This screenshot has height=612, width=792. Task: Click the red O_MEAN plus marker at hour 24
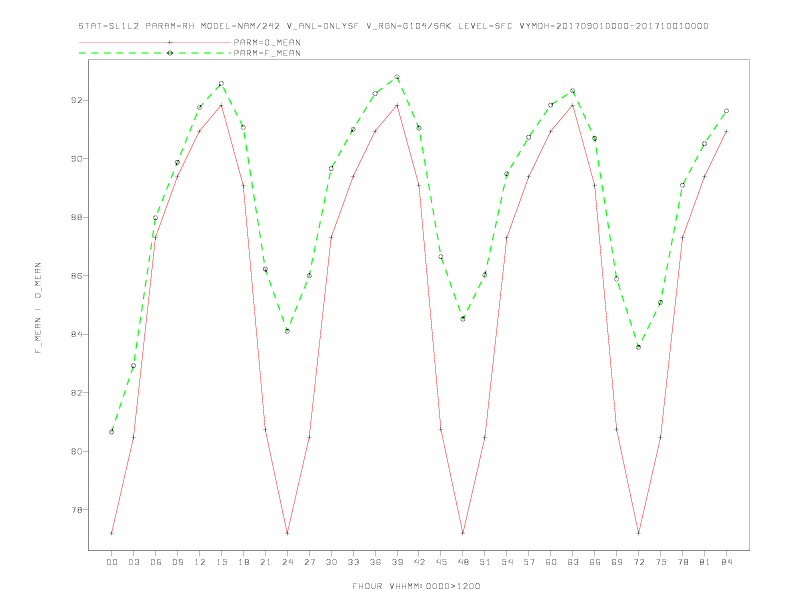287,533
